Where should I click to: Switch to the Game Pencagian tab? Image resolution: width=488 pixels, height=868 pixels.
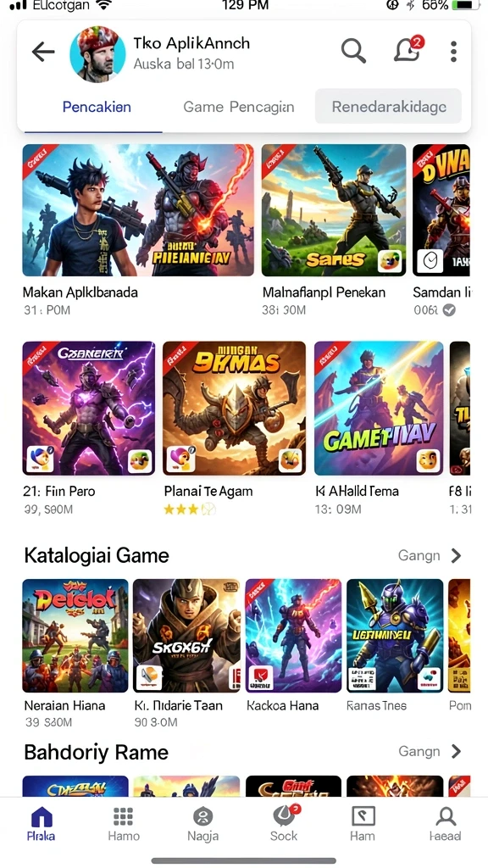pos(238,107)
